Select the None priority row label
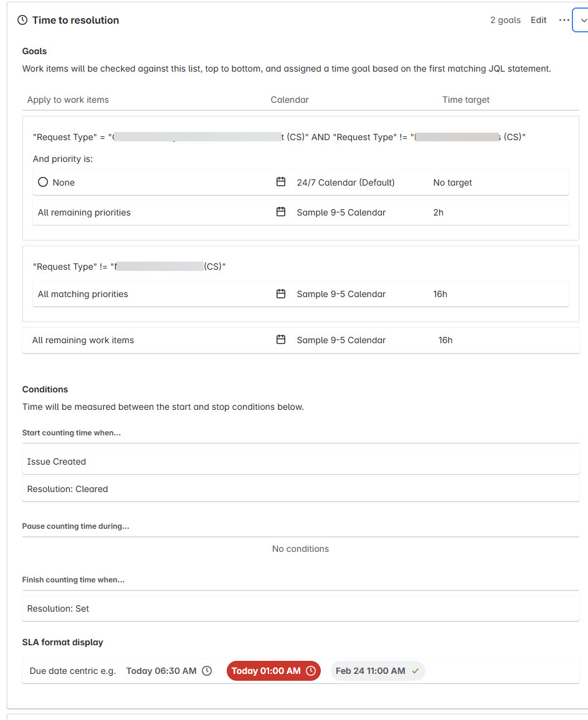The width and height of the screenshot is (588, 720). pyautogui.click(x=64, y=182)
